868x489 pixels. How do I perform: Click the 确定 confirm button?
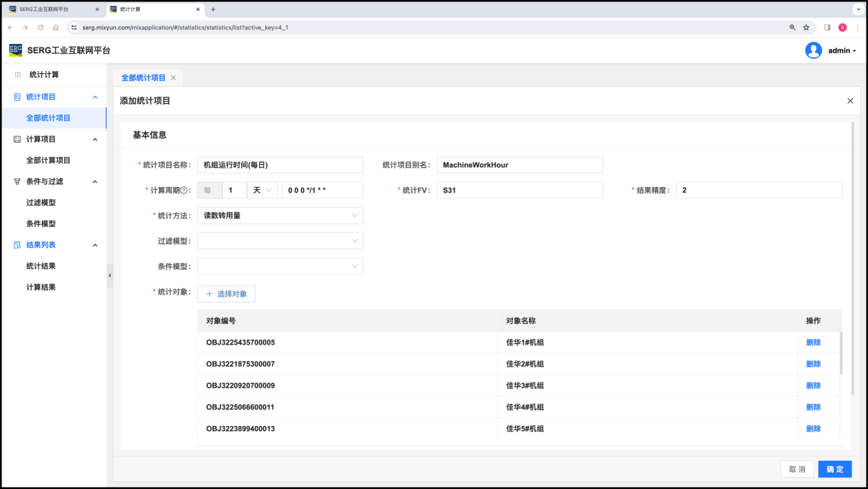coord(834,469)
